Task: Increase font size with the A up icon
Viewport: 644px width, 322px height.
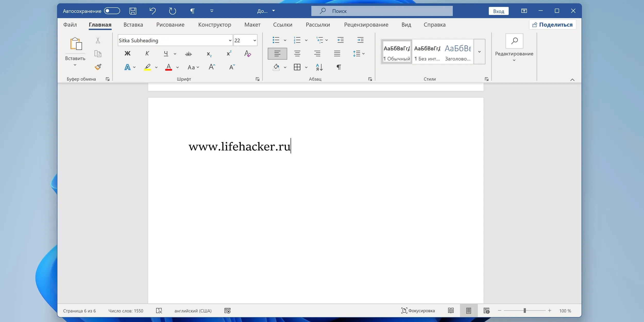Action: pyautogui.click(x=212, y=67)
